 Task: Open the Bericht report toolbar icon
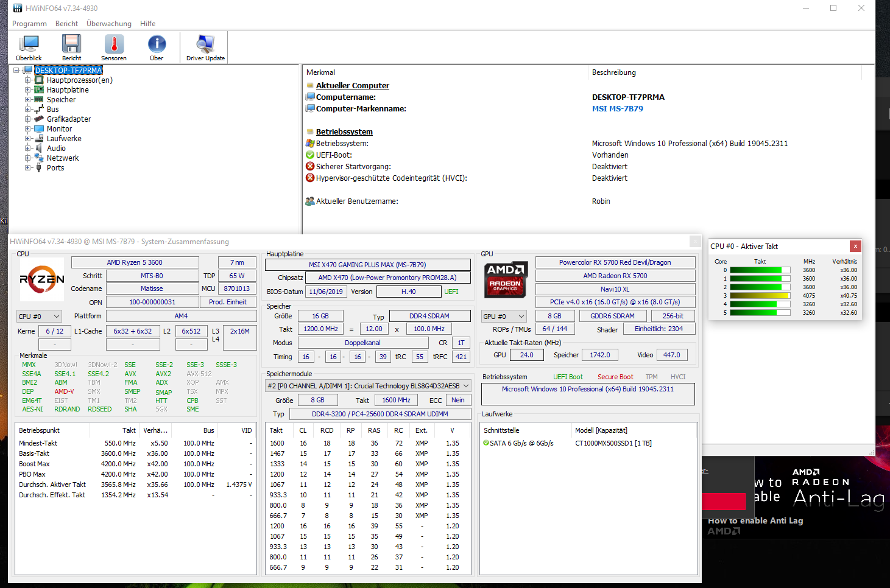71,47
